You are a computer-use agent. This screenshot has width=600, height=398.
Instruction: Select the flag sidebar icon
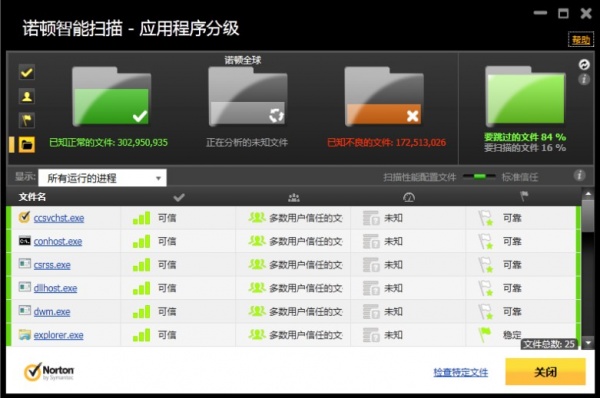(x=27, y=121)
